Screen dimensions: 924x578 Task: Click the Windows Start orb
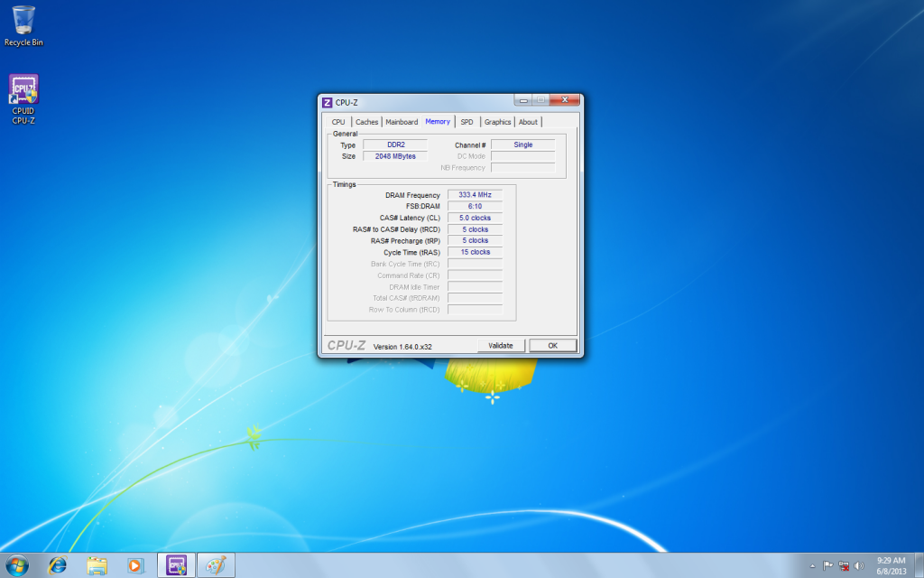point(16,565)
